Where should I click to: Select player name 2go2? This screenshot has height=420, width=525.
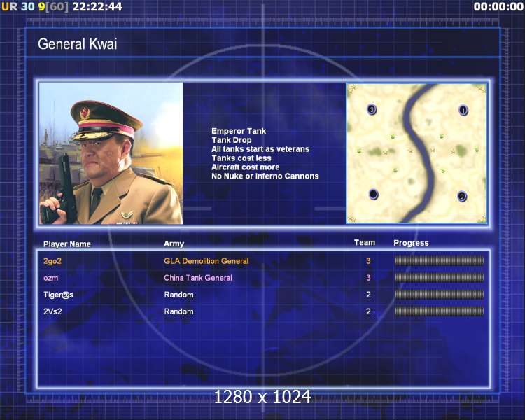[x=52, y=261]
